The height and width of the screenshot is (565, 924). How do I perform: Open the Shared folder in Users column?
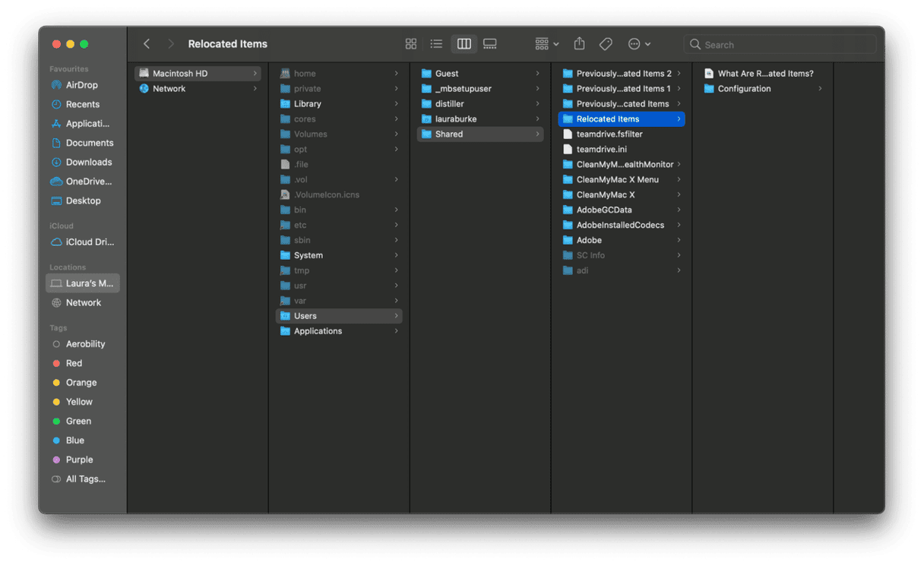[450, 134]
